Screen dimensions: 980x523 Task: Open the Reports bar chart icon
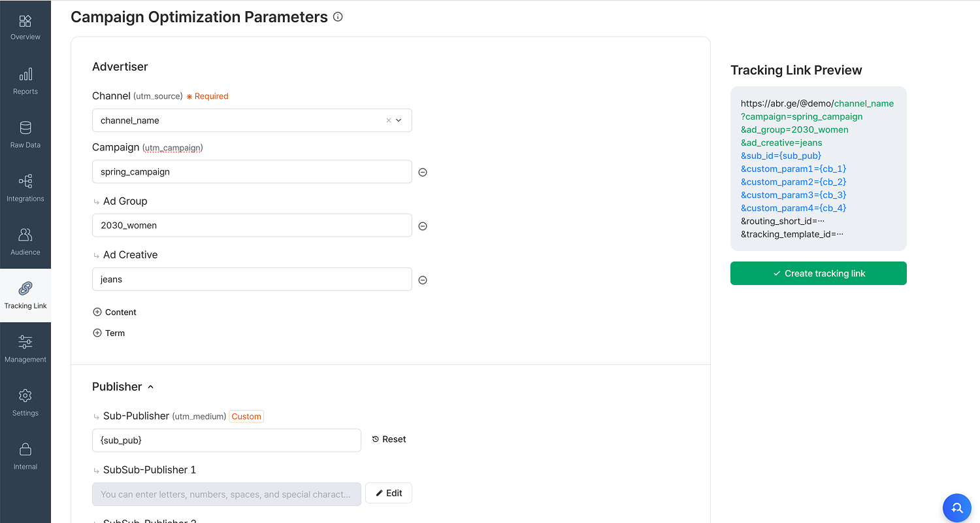pos(25,75)
